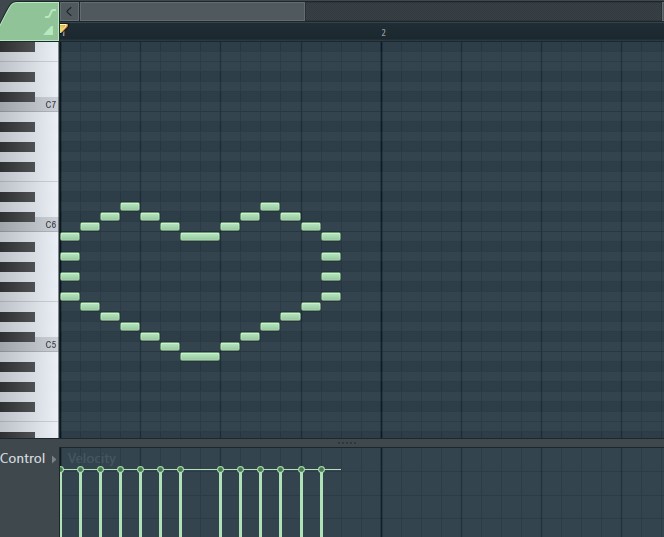Screen dimensions: 664x537
Task: Click the dotted divider grip above event editor
Action: [x=347, y=442]
